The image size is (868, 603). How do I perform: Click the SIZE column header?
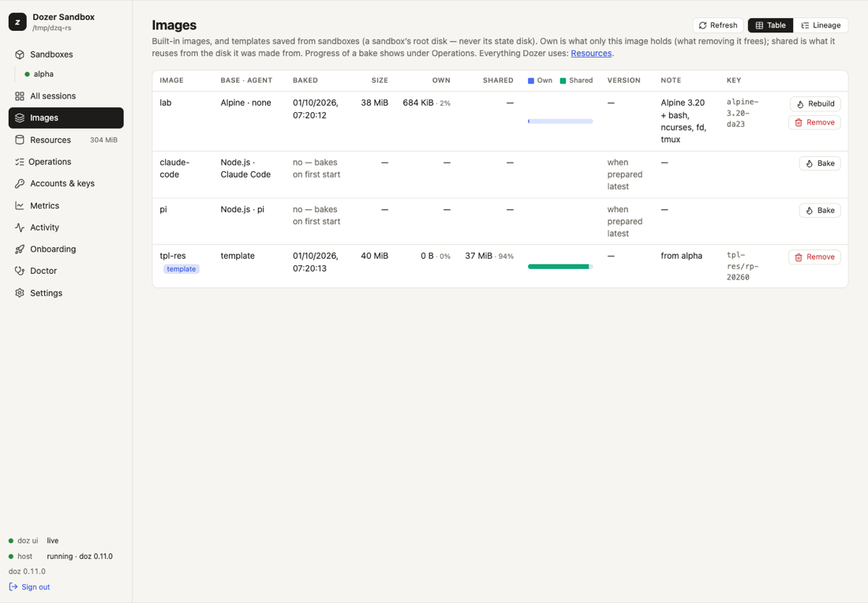[380, 81]
